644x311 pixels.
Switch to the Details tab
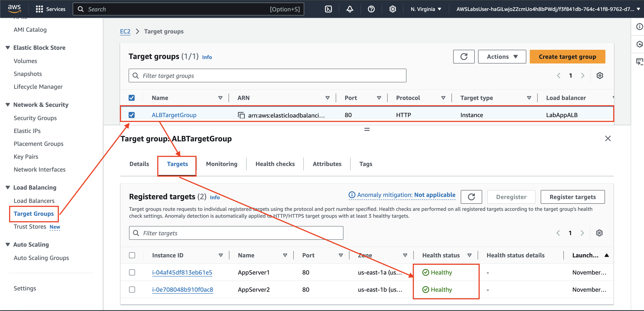(x=139, y=164)
